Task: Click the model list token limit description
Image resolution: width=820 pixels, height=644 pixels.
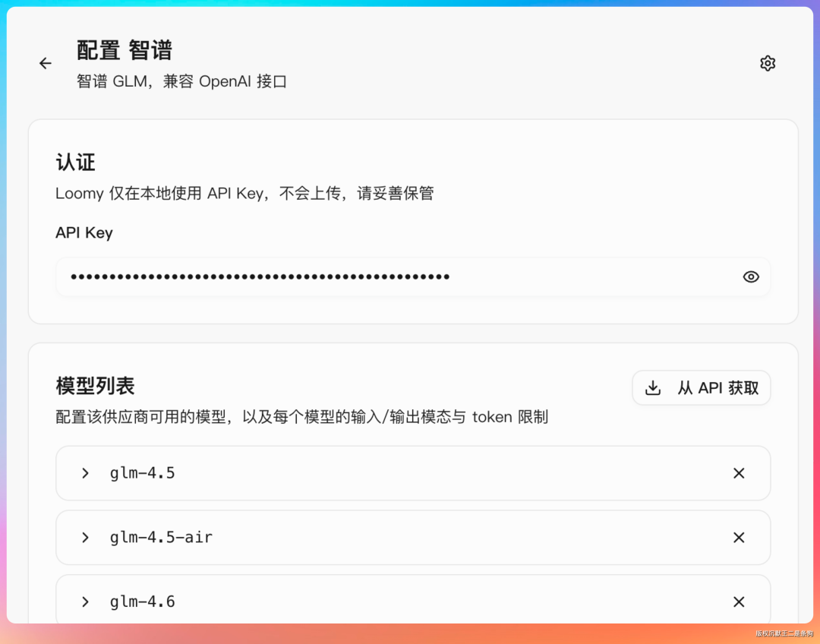Action: pos(301,417)
